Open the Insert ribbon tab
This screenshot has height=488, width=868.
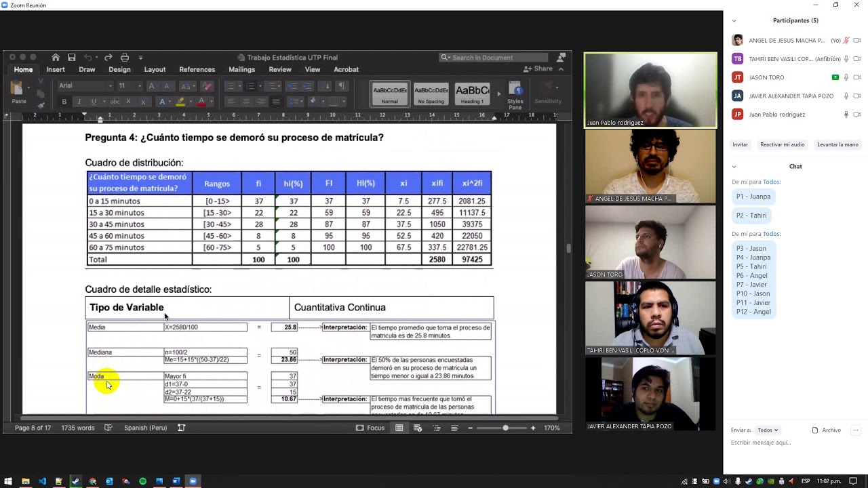tap(56, 69)
